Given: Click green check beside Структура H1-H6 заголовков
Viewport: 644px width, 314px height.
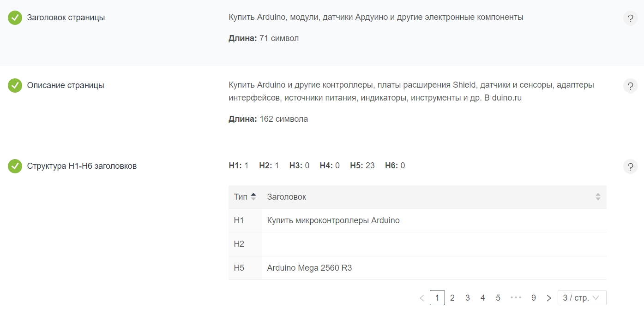Looking at the screenshot, I should click(x=15, y=166).
